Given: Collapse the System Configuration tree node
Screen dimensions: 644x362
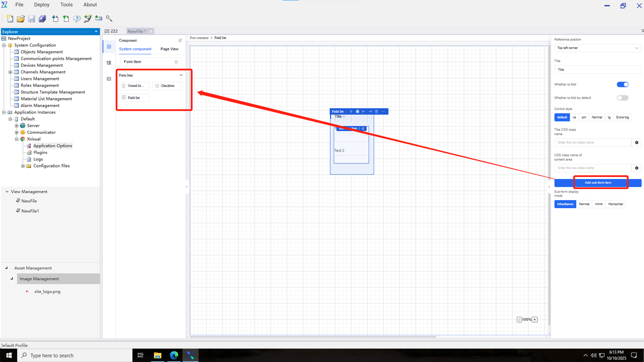Looking at the screenshot, I should (x=4, y=45).
